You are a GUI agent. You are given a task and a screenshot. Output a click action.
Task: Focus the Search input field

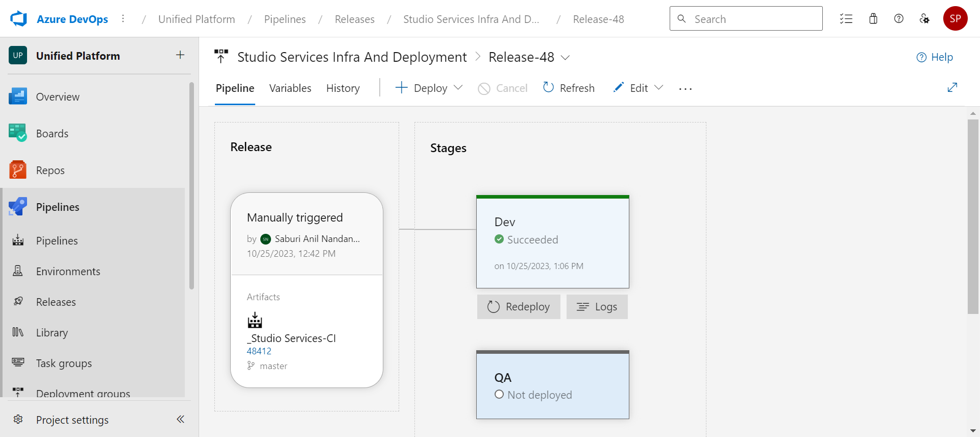click(x=746, y=19)
